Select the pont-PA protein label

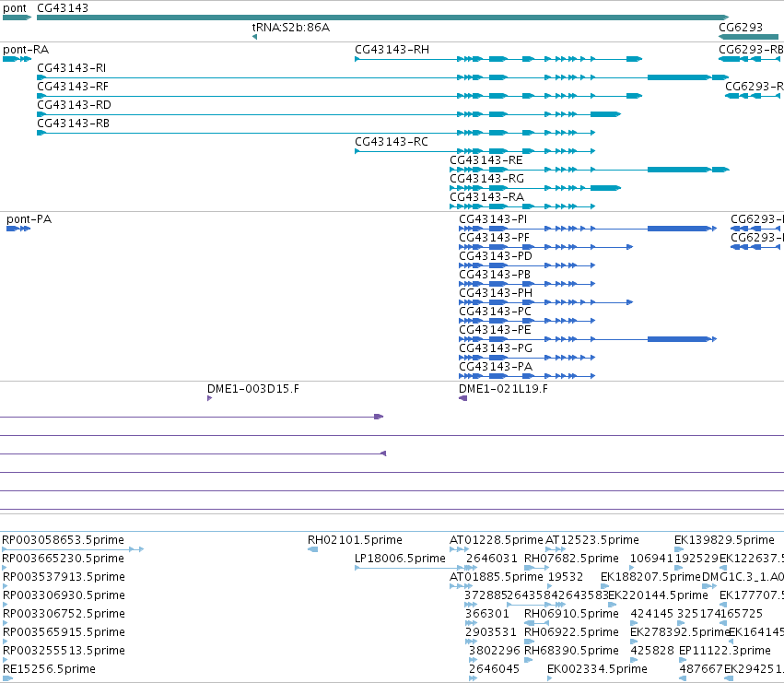click(29, 219)
